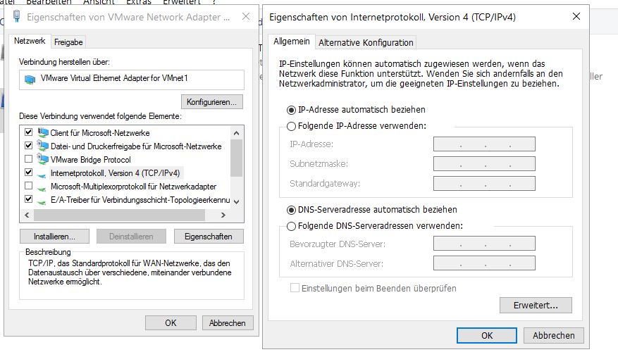Image resolution: width=618 pixels, height=364 pixels.
Task: Switch to the Freigabe tab
Action: [68, 42]
